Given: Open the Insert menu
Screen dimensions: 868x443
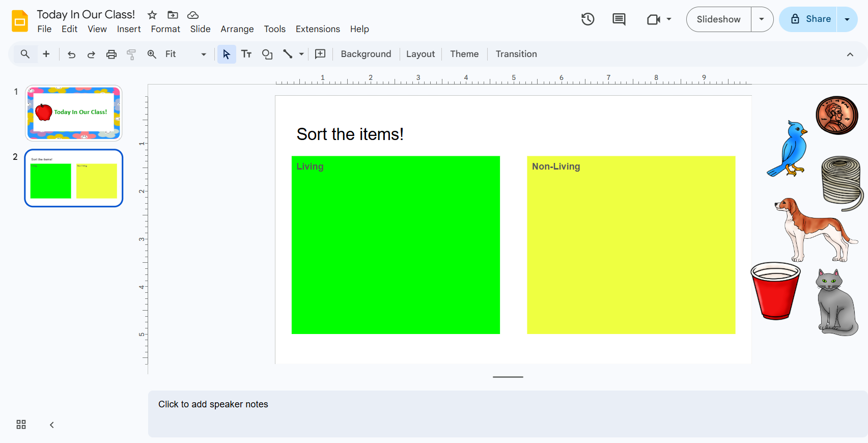Looking at the screenshot, I should [128, 29].
